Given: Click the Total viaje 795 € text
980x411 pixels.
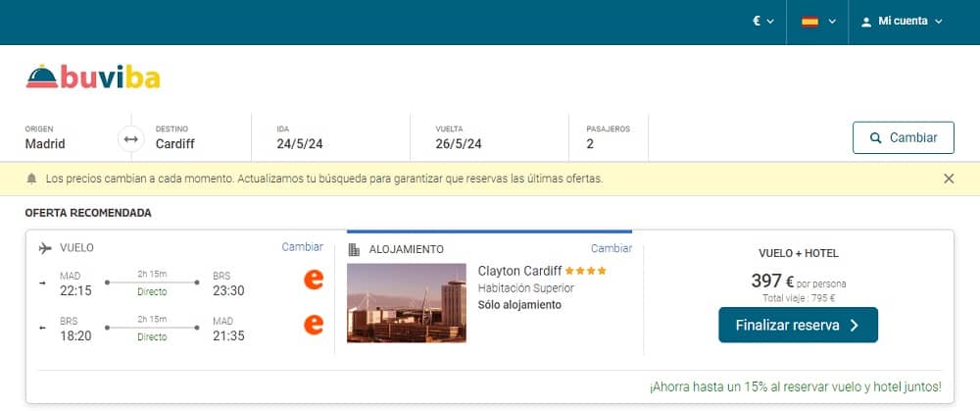Looking at the screenshot, I should click(x=798, y=298).
